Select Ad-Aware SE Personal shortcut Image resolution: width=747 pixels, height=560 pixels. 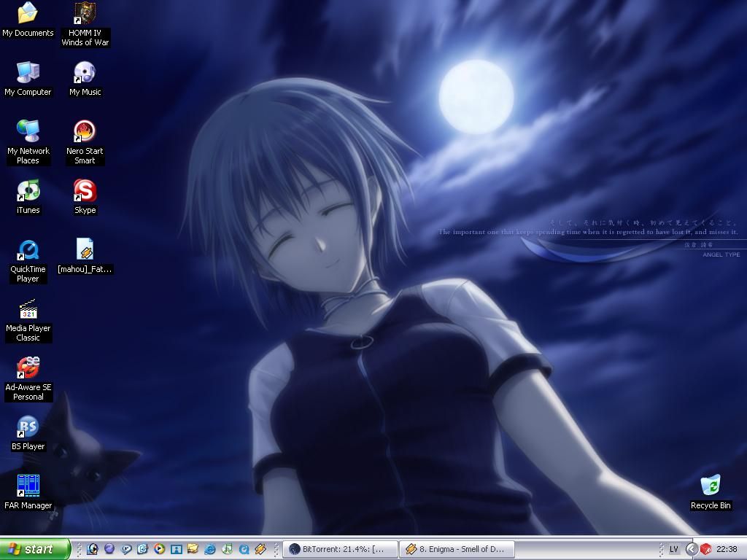[x=28, y=368]
